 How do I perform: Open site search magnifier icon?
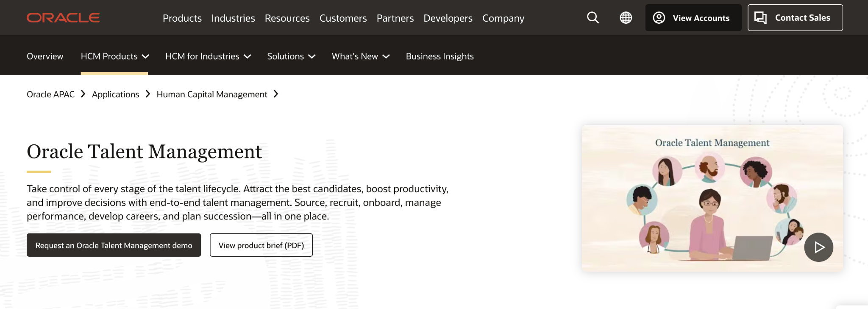[x=593, y=18]
